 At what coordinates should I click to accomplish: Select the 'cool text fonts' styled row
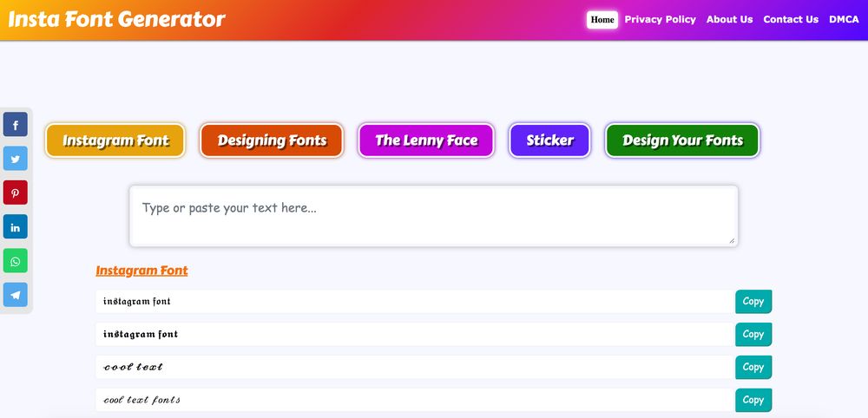click(415, 400)
